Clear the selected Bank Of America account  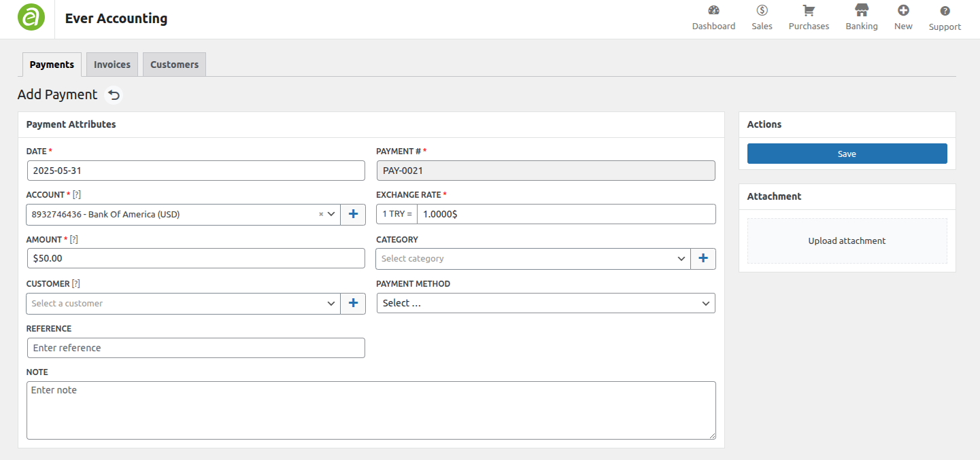321,214
